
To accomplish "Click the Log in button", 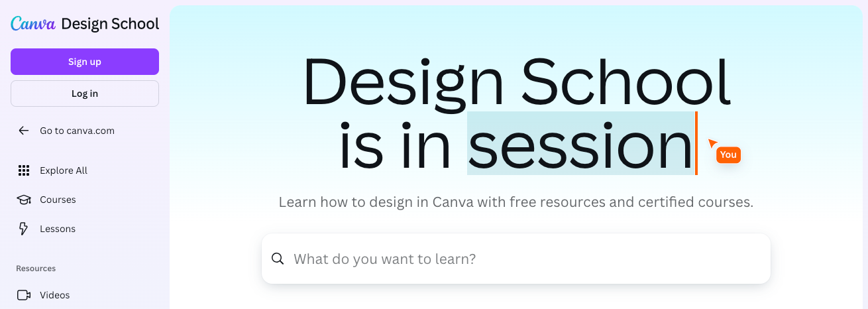I will point(85,93).
